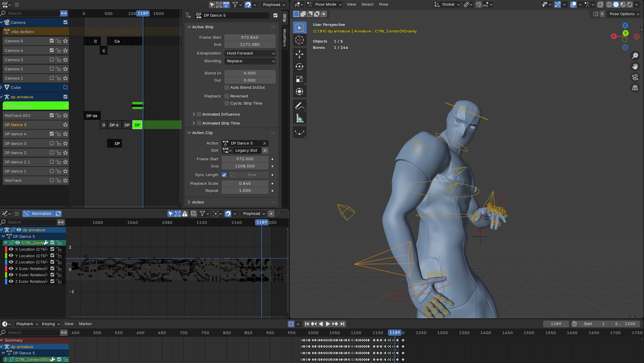Click the 3D cursor tool
This screenshot has height=363, width=644.
pyautogui.click(x=299, y=40)
